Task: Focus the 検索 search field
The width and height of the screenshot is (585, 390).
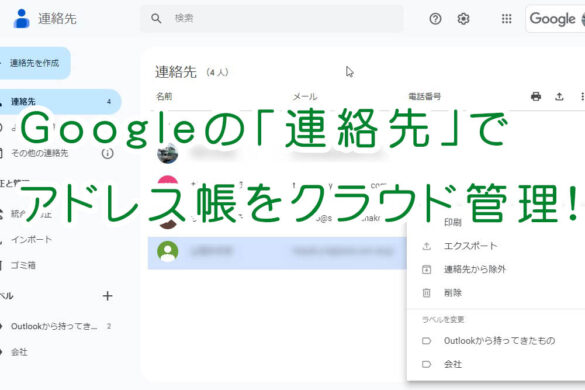Action: pos(271,18)
